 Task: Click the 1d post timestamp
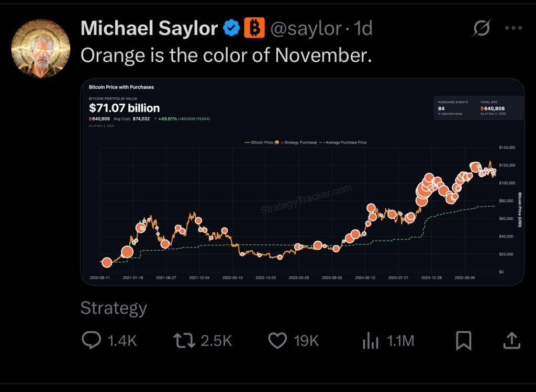363,28
